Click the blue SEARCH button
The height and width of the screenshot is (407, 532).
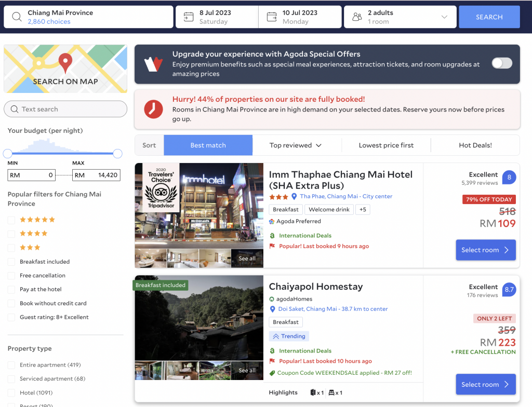pyautogui.click(x=489, y=17)
